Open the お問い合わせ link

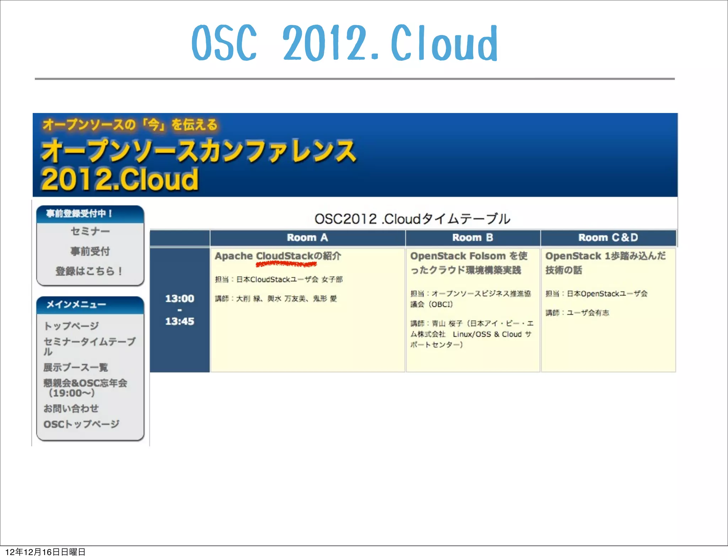[x=71, y=408]
